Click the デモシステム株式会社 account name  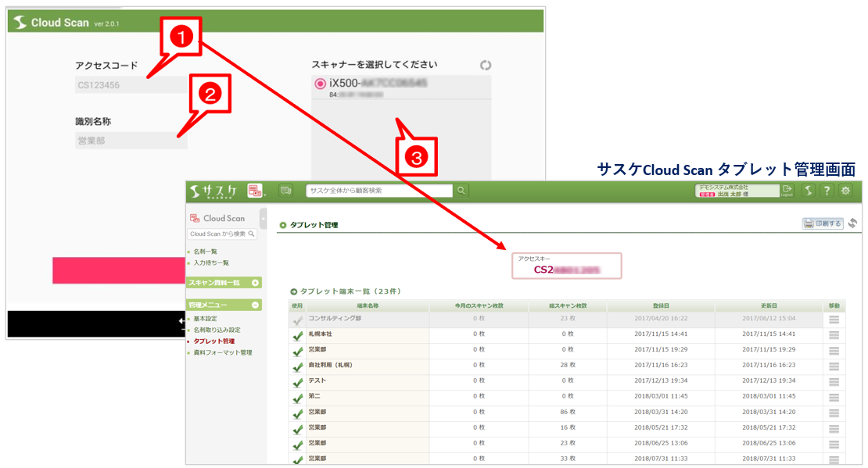tap(723, 188)
